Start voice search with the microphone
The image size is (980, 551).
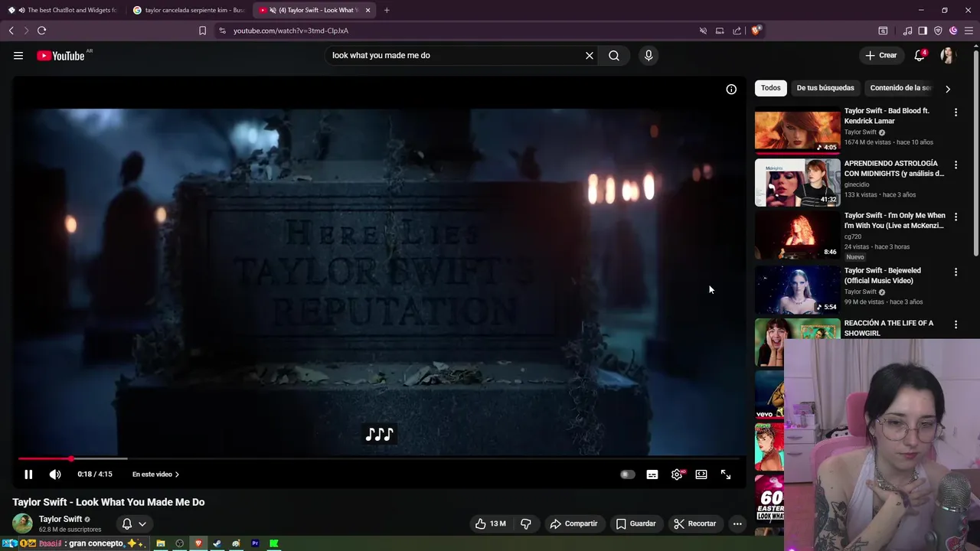648,55
